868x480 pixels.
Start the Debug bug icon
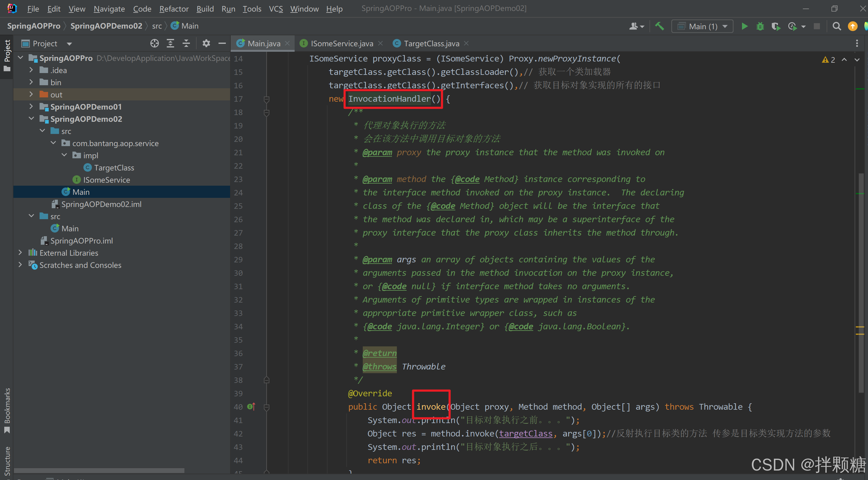[760, 26]
